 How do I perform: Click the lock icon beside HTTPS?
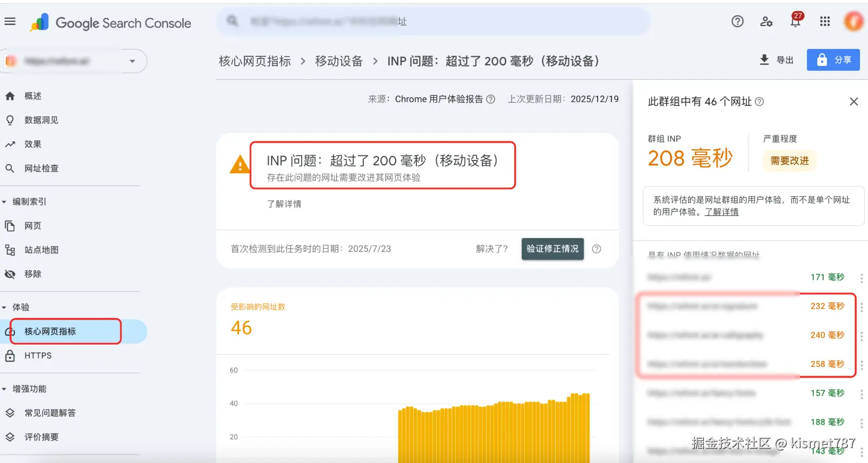(x=10, y=356)
